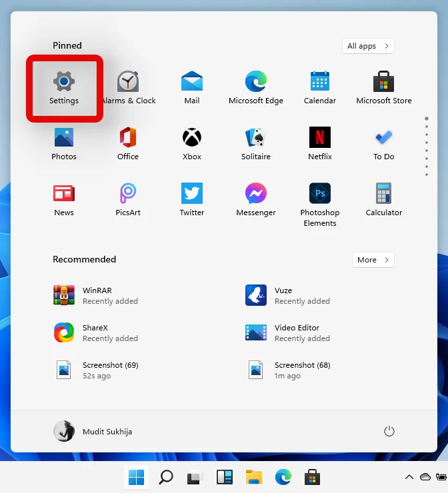The image size is (448, 493).
Task: Open the Power options menu
Action: tap(389, 431)
